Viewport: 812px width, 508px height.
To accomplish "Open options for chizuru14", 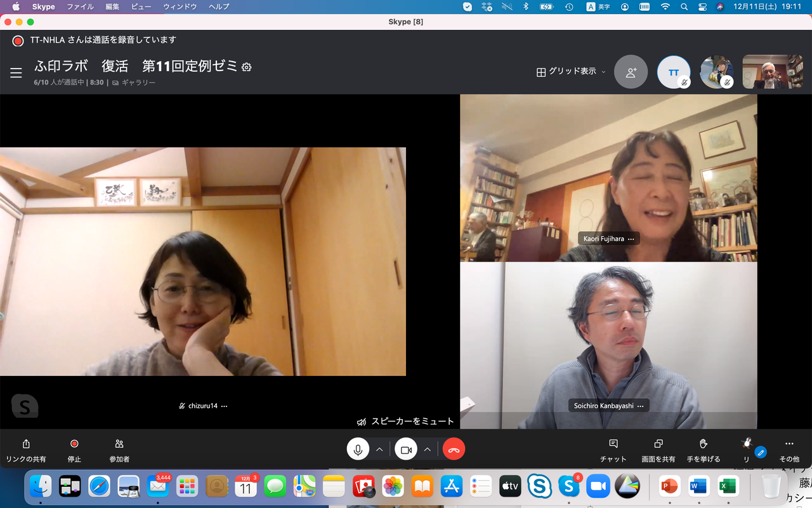I will [x=224, y=406].
